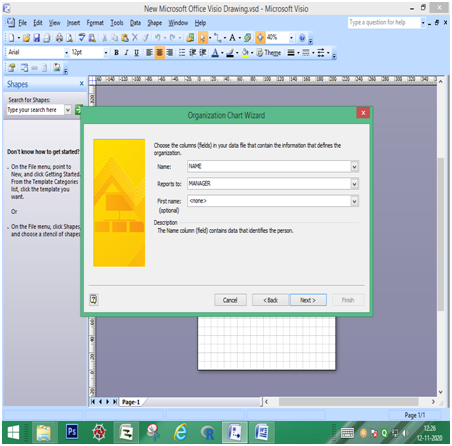The height and width of the screenshot is (446, 452).
Task: Toggle Italic formatting
Action: click(x=126, y=53)
